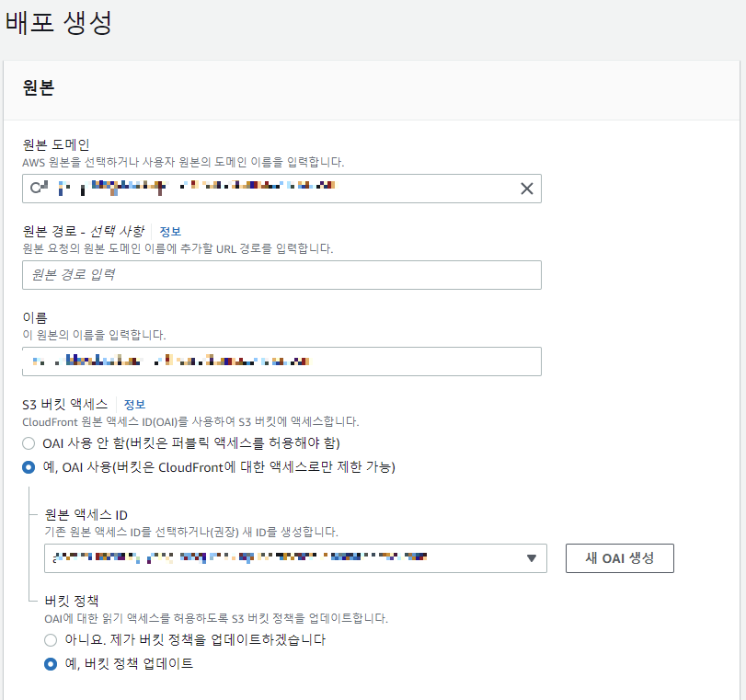Click the '배포 생성' page title
The height and width of the screenshot is (700, 746).
(x=59, y=22)
